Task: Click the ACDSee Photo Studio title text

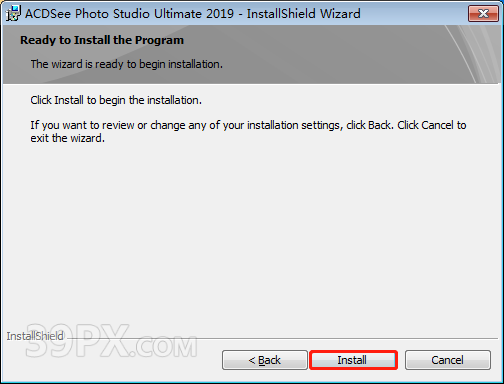Action: (x=129, y=14)
